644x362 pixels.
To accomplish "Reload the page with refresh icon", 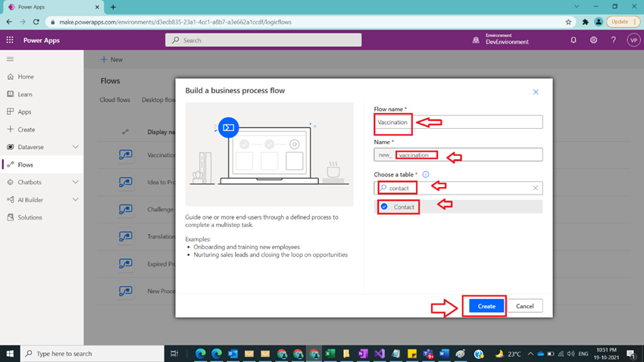I will click(36, 22).
